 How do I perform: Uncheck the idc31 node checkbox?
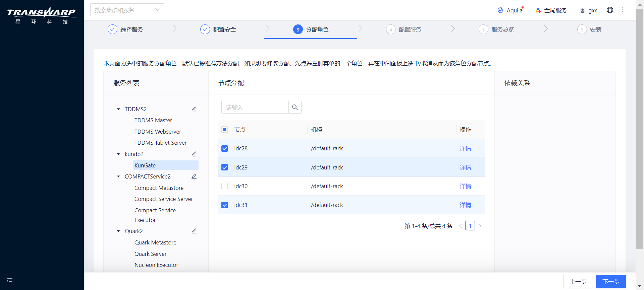225,205
